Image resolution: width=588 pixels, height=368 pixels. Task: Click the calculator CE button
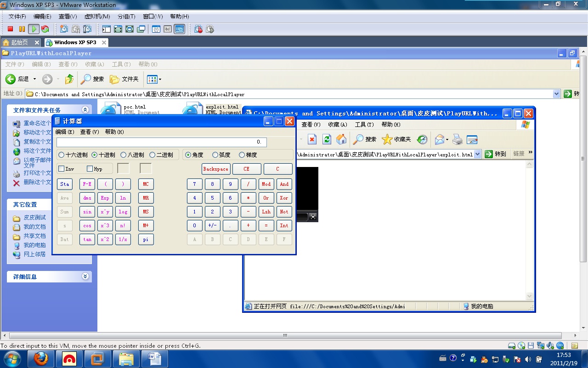coord(246,169)
